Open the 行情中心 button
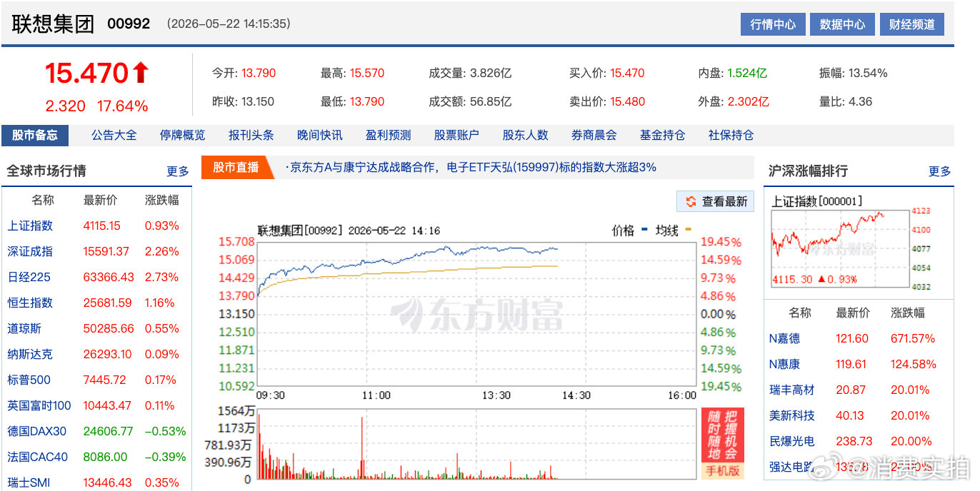The height and width of the screenshot is (491, 980). [773, 24]
